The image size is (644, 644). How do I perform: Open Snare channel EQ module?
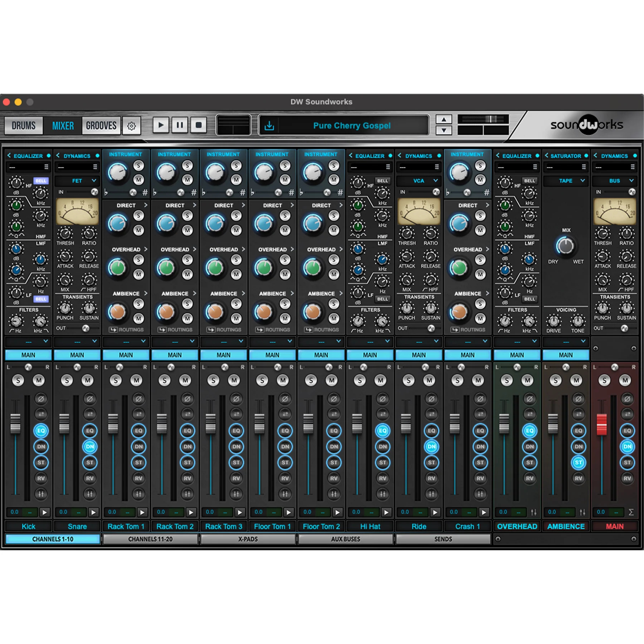click(90, 431)
